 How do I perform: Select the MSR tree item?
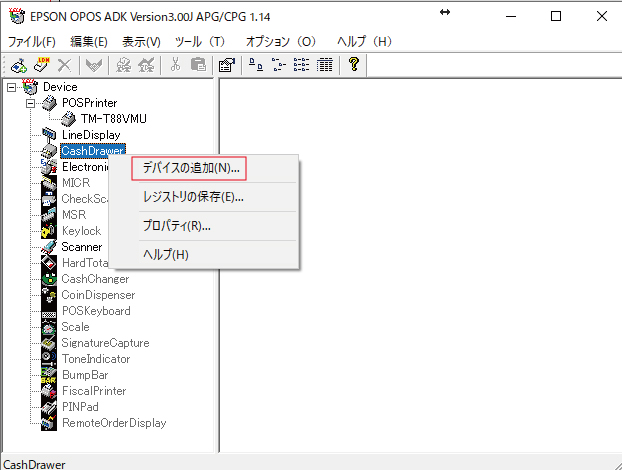[x=74, y=215]
